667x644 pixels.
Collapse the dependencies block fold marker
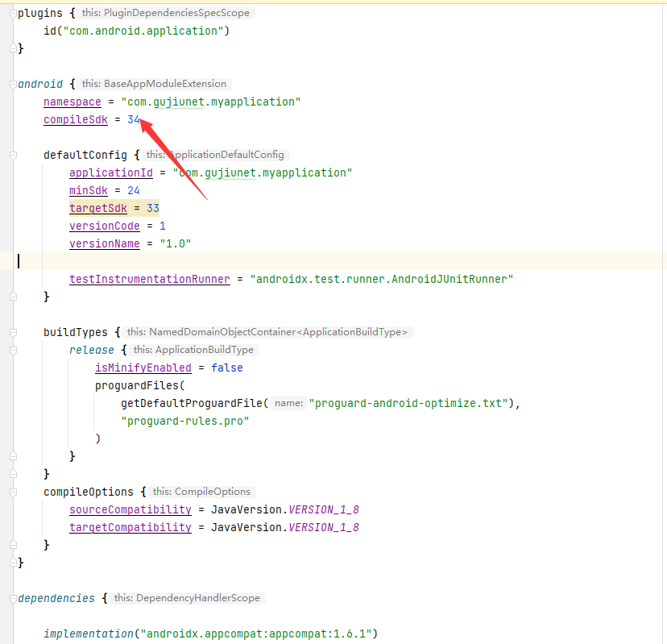13,598
